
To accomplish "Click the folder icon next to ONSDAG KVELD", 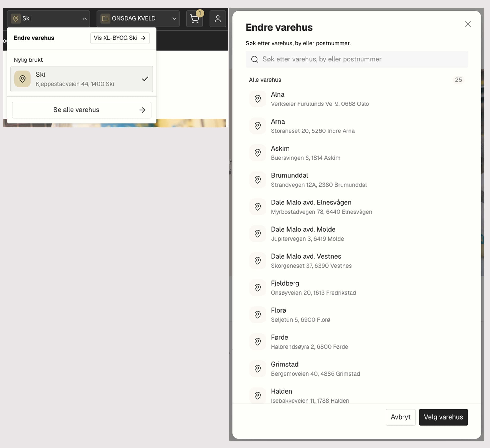I will point(105,18).
